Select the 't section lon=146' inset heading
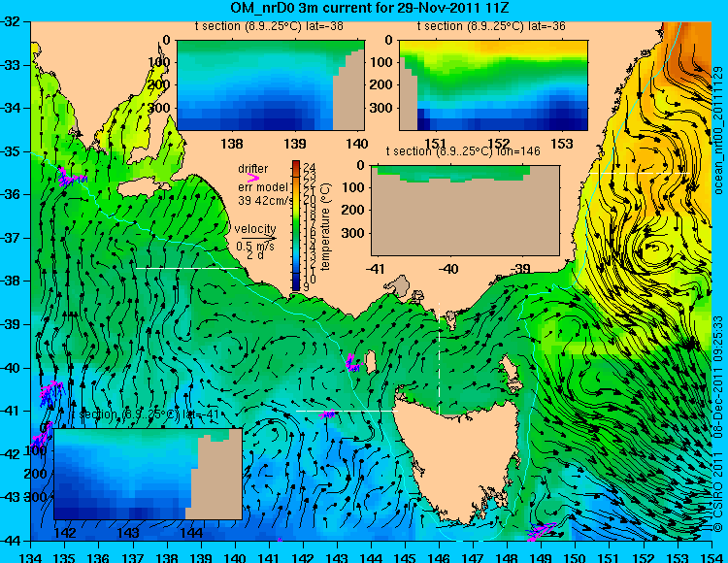Image resolution: width=728 pixels, height=563 pixels. point(463,151)
